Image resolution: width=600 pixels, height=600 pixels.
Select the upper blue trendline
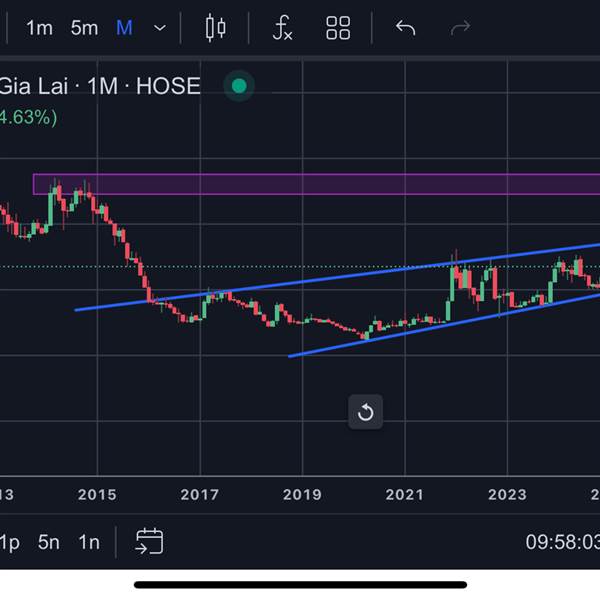click(x=337, y=277)
